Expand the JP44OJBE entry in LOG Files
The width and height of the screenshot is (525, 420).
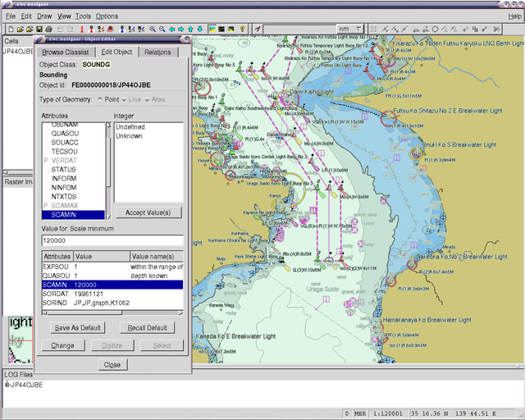(6, 384)
